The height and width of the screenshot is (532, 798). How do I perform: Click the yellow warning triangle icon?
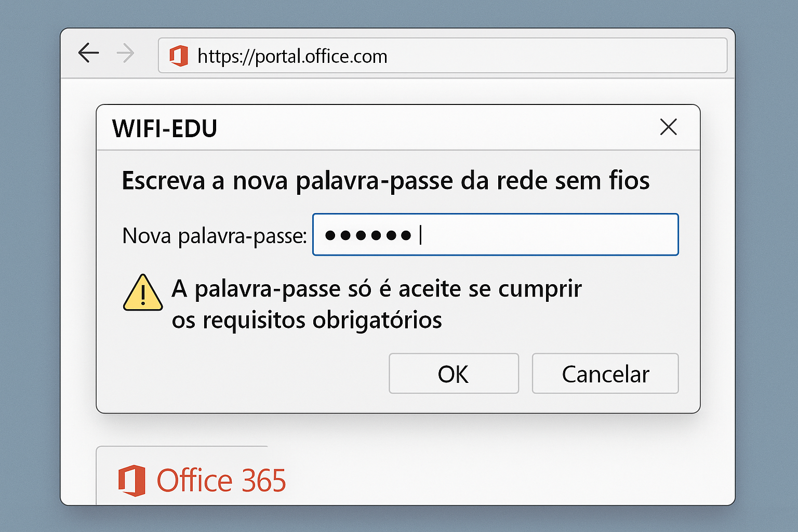[143, 294]
